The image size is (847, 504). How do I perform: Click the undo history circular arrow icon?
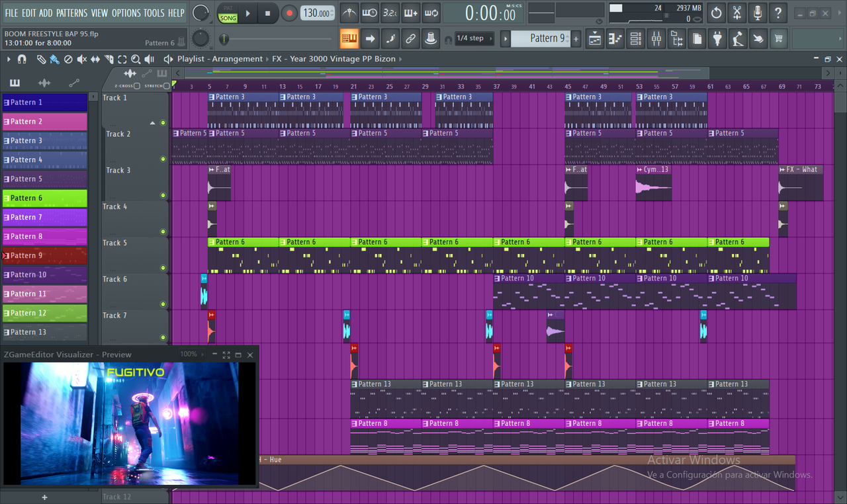point(717,13)
